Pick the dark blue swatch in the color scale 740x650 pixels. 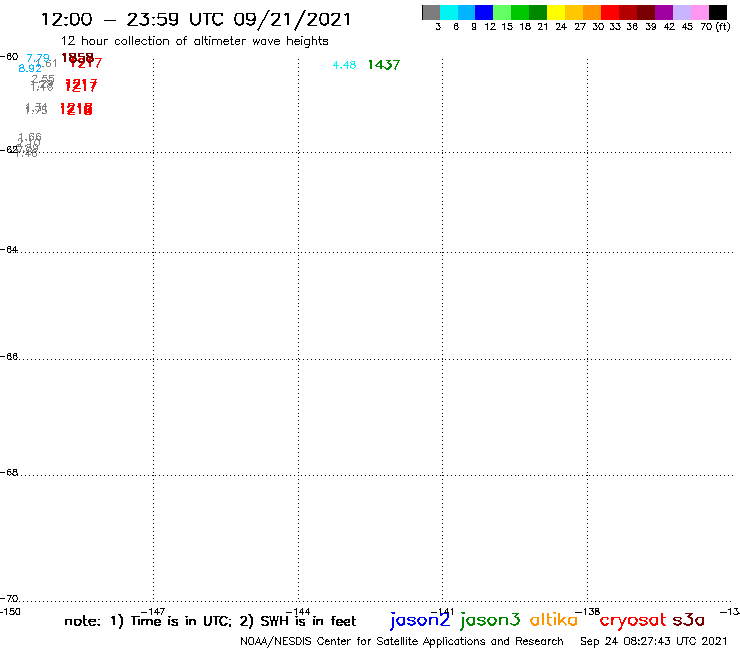[x=484, y=12]
